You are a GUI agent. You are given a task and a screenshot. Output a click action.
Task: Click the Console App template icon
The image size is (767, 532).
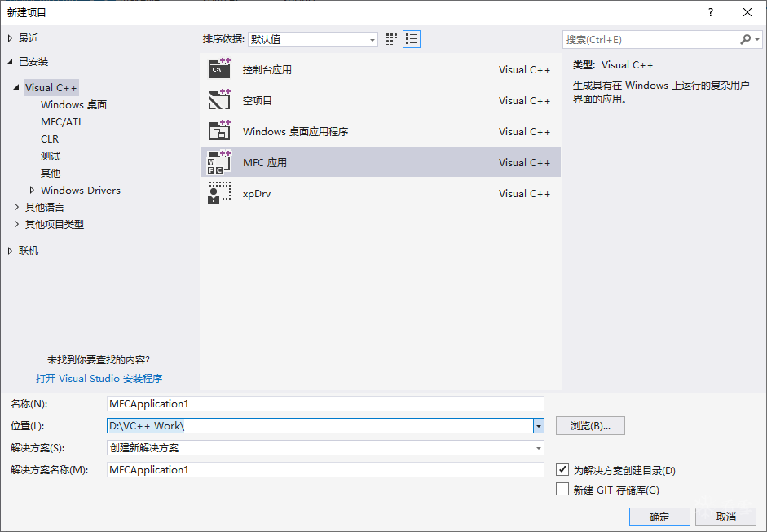coord(219,68)
